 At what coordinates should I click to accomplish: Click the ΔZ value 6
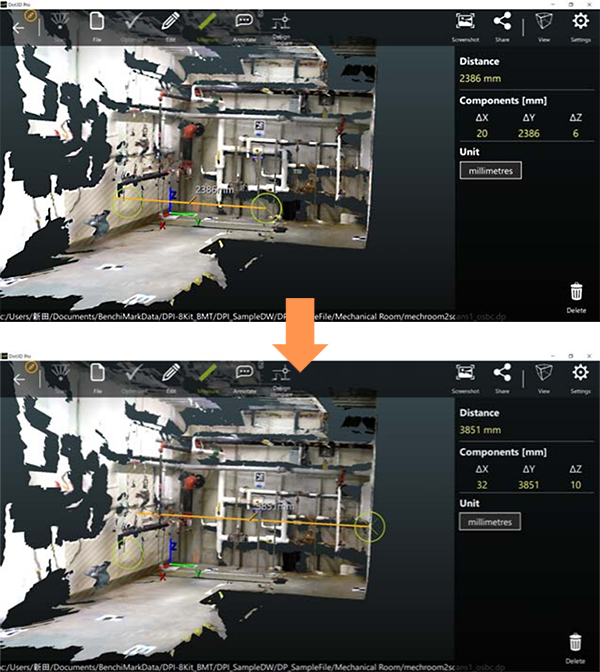tap(576, 133)
